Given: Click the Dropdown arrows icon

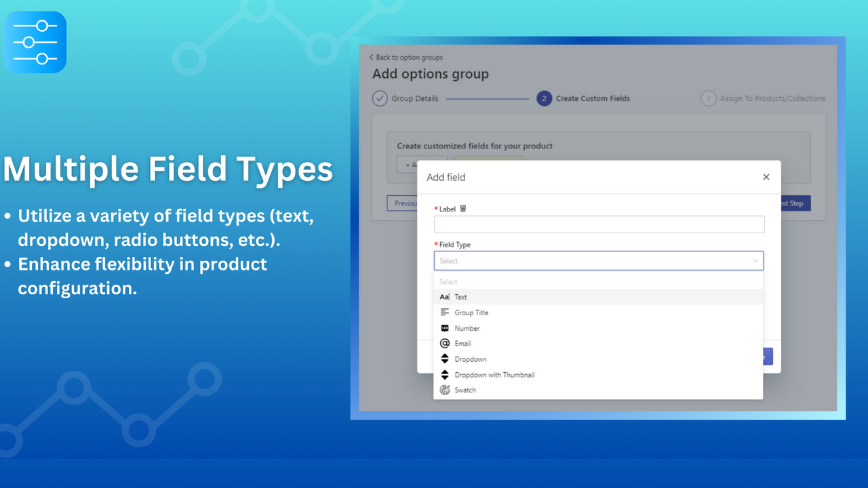Looking at the screenshot, I should (x=445, y=359).
